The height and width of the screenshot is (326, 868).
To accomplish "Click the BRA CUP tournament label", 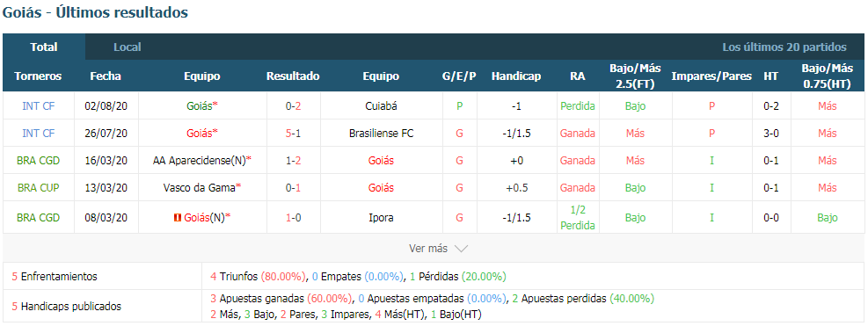I will pos(38,188).
